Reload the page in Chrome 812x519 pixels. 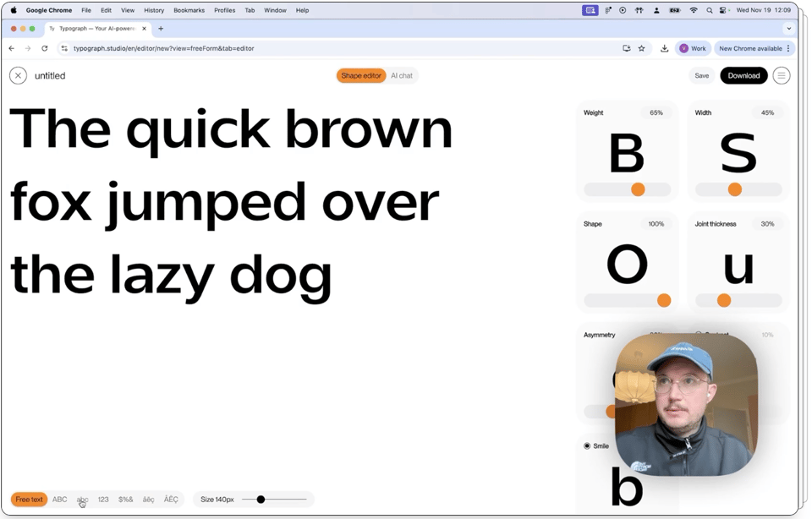tap(45, 49)
